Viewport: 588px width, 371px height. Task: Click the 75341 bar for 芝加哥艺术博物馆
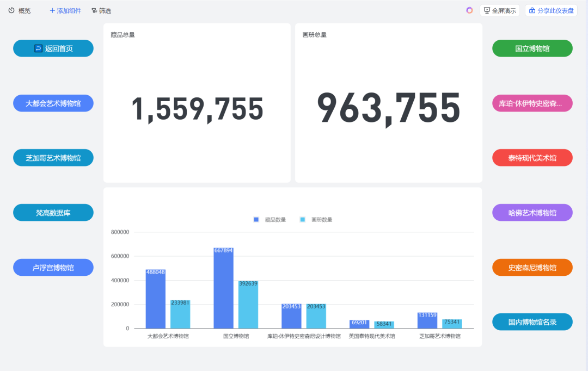[x=452, y=324]
